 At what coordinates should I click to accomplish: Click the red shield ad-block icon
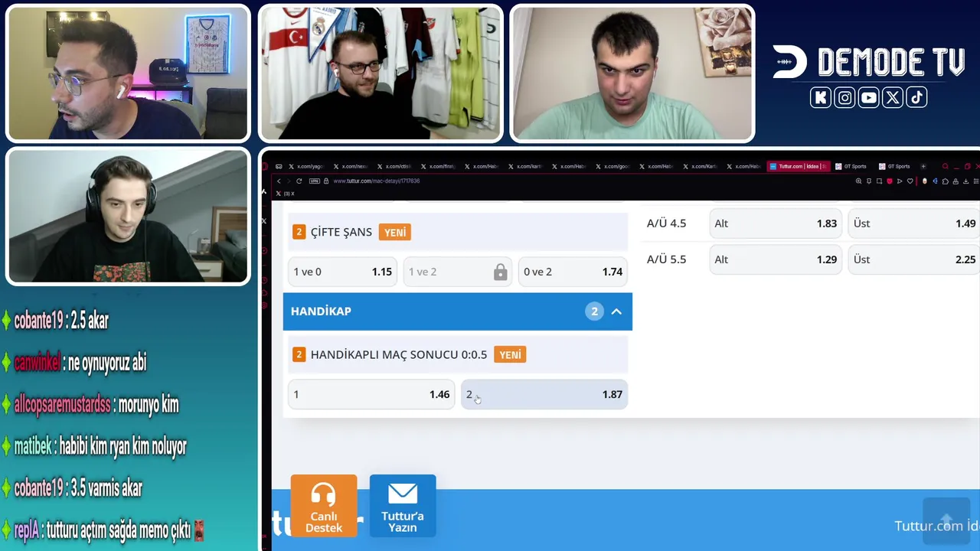[889, 181]
